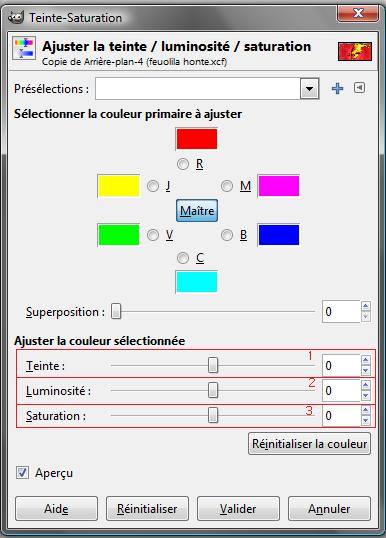Click the Réinitialiser la couleur button
This screenshot has width=386, height=538.
pos(309,444)
